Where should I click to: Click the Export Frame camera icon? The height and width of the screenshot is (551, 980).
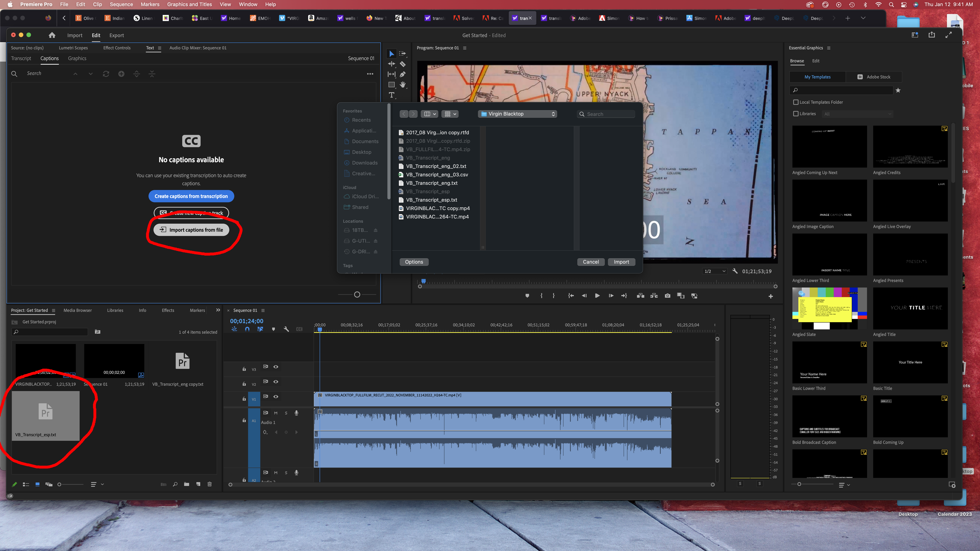click(667, 296)
